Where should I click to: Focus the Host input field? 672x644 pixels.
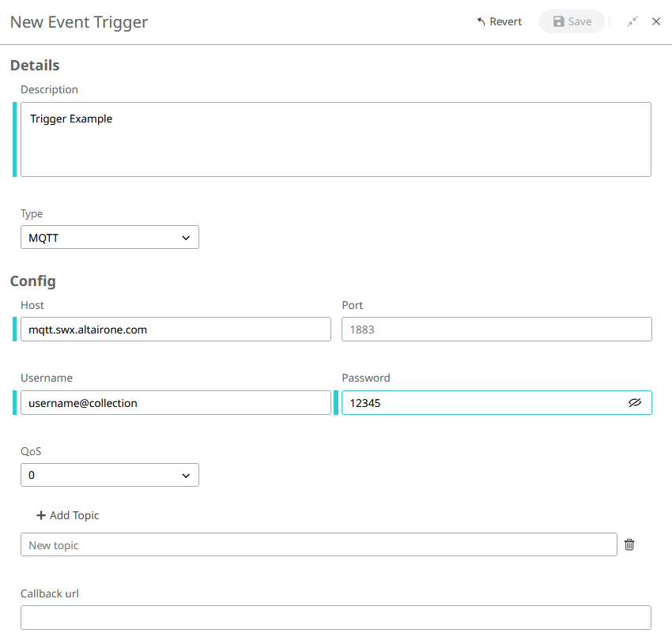pos(176,330)
